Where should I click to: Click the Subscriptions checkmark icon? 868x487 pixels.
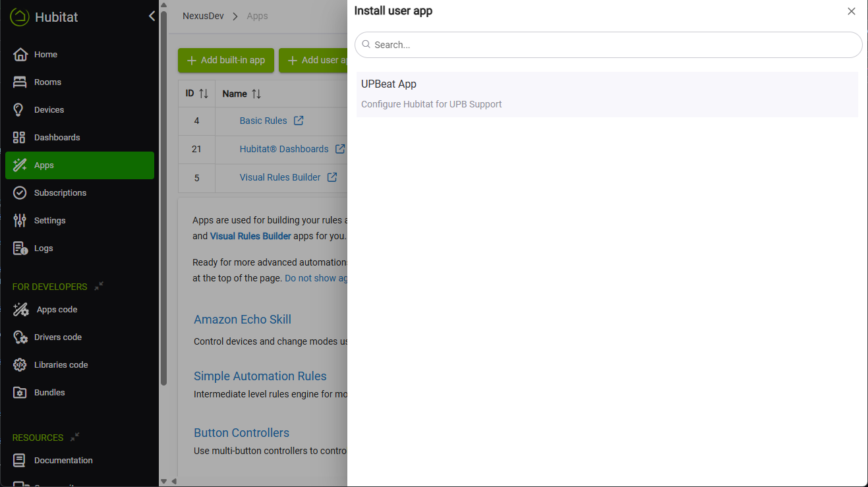pyautogui.click(x=20, y=193)
